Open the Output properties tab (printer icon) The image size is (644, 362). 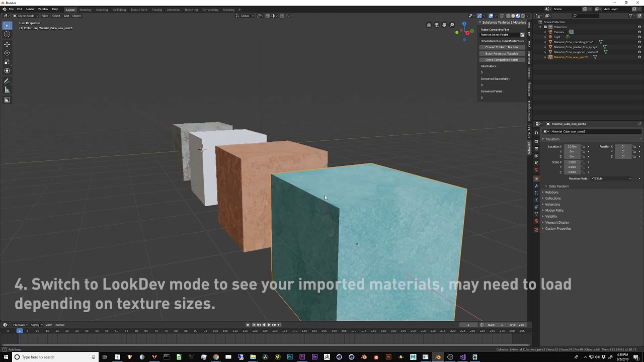click(536, 148)
